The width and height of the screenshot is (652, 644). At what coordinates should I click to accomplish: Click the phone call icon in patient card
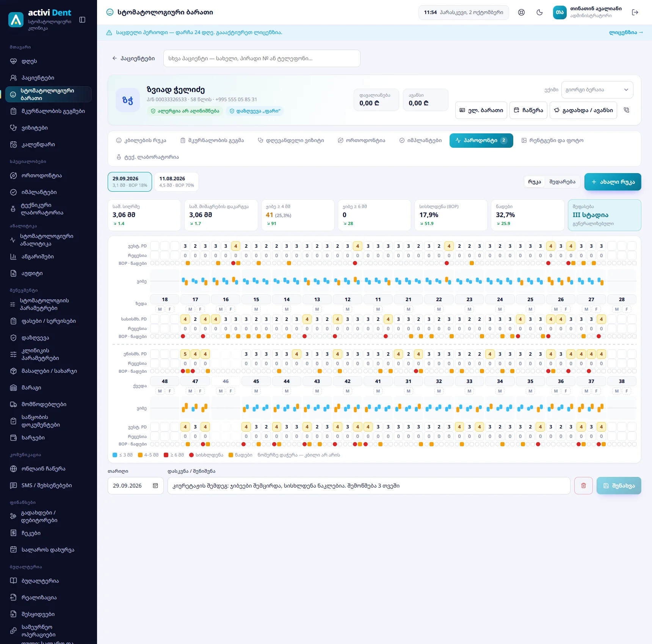click(x=627, y=110)
